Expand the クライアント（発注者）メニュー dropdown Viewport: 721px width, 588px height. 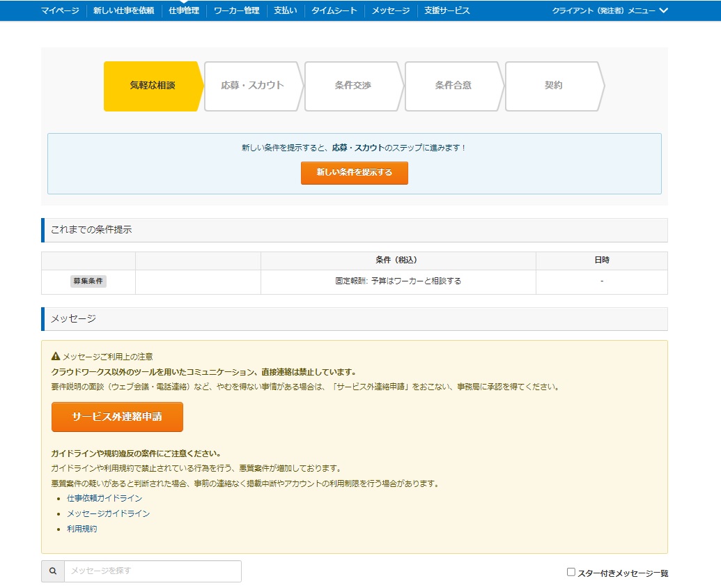pos(610,10)
